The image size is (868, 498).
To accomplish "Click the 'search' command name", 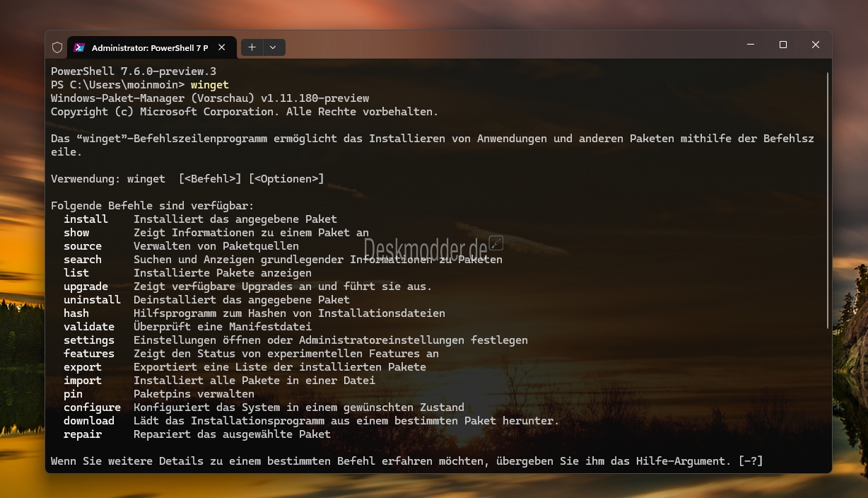I will coord(83,260).
